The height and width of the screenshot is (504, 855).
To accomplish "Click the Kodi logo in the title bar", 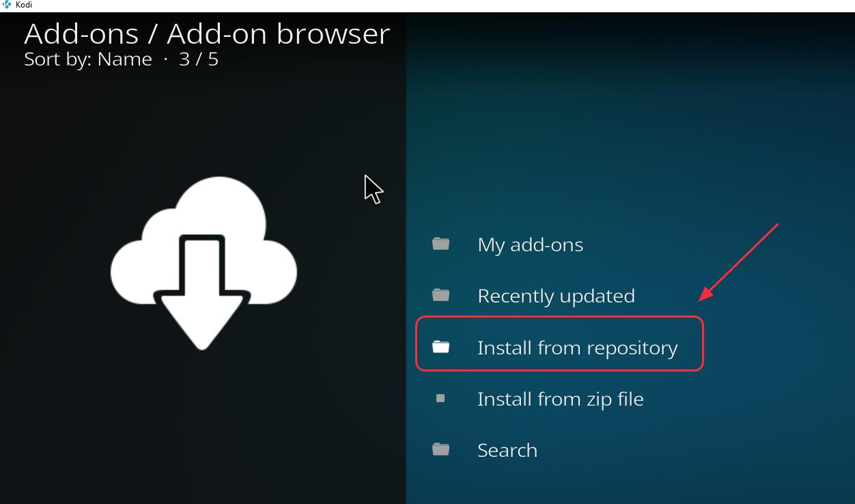I will pos(7,5).
